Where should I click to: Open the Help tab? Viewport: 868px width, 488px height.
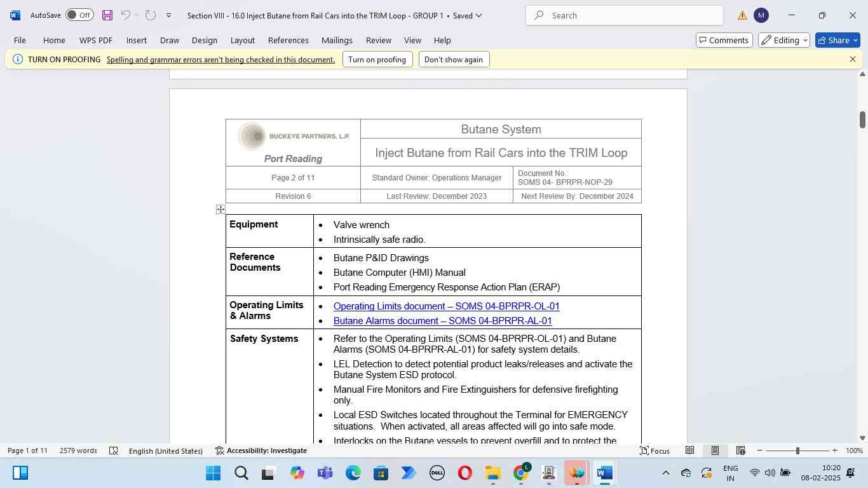click(442, 40)
